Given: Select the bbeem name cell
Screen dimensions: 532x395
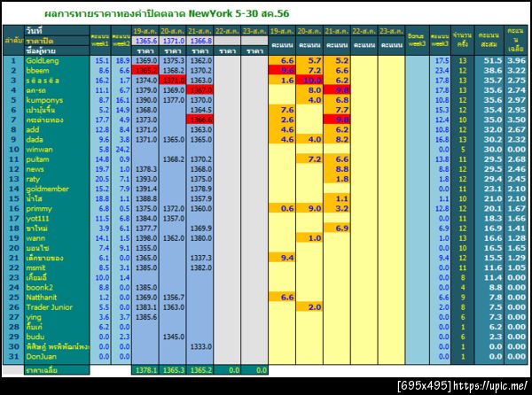Looking at the screenshot, I should coord(57,71).
